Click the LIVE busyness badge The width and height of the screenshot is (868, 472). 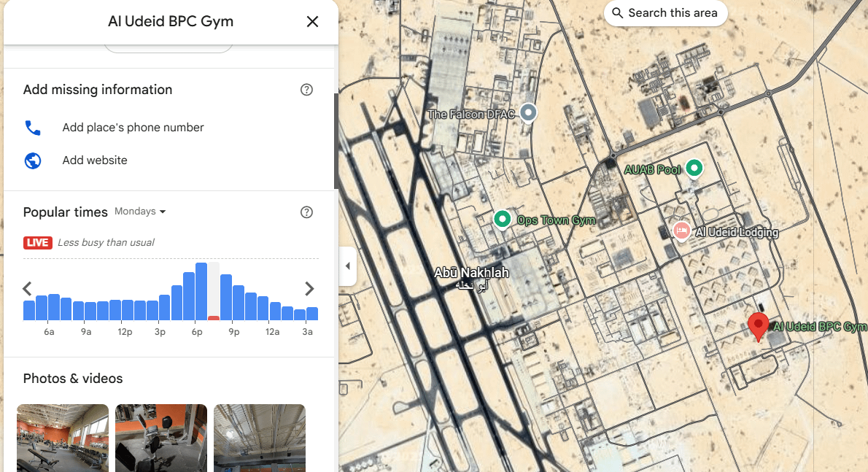(38, 242)
